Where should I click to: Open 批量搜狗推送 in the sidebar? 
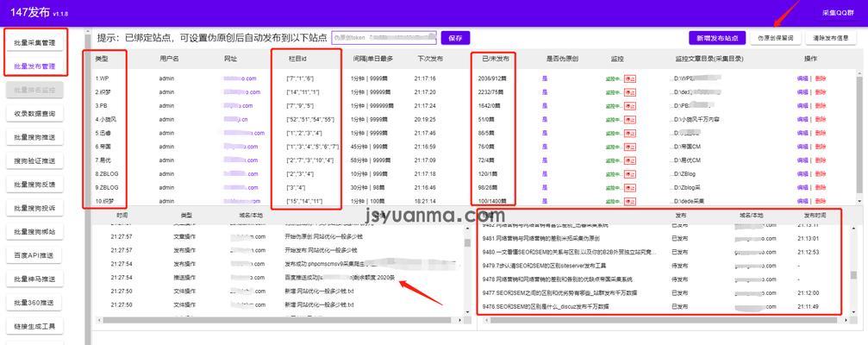(34, 137)
